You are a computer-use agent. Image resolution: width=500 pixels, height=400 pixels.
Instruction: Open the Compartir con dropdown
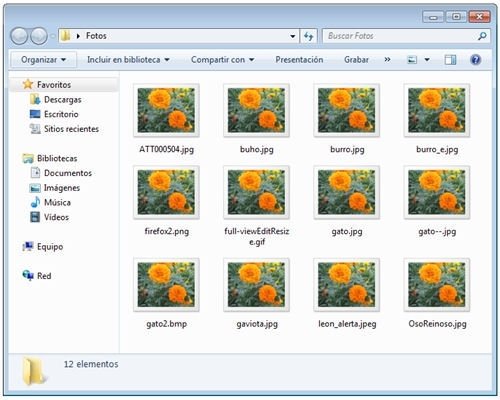point(222,60)
